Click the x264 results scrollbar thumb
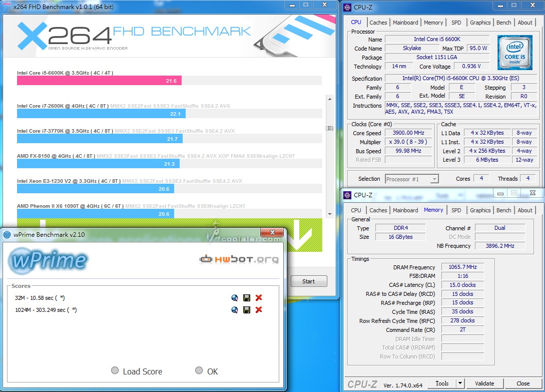 [329, 128]
